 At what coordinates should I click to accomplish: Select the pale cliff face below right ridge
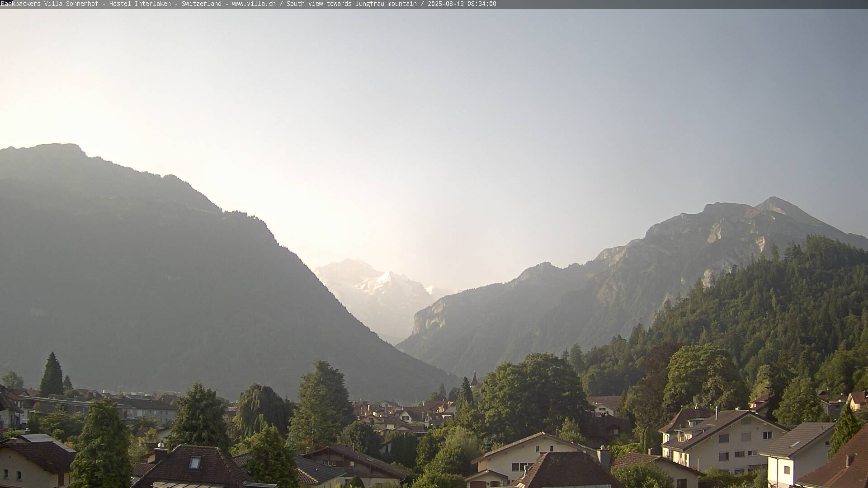[429, 316]
